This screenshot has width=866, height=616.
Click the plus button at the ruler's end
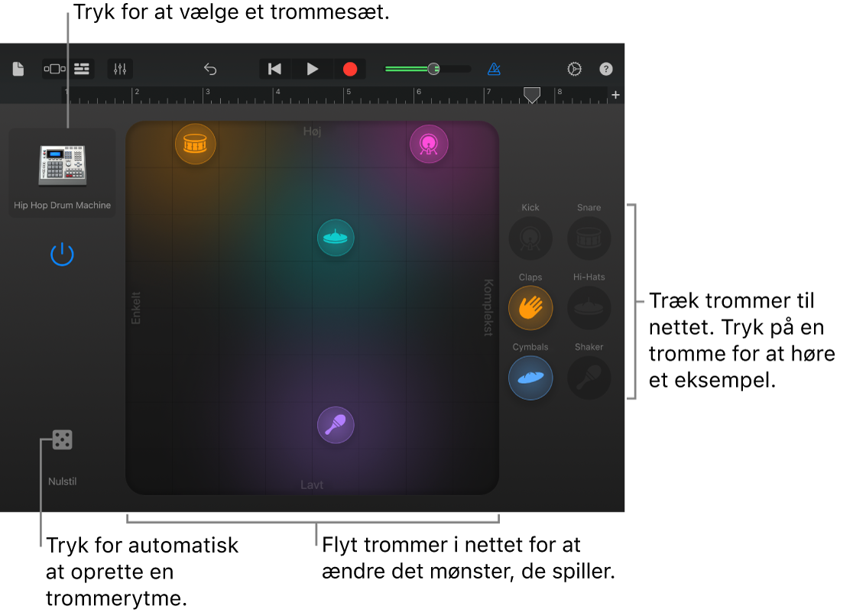click(615, 95)
